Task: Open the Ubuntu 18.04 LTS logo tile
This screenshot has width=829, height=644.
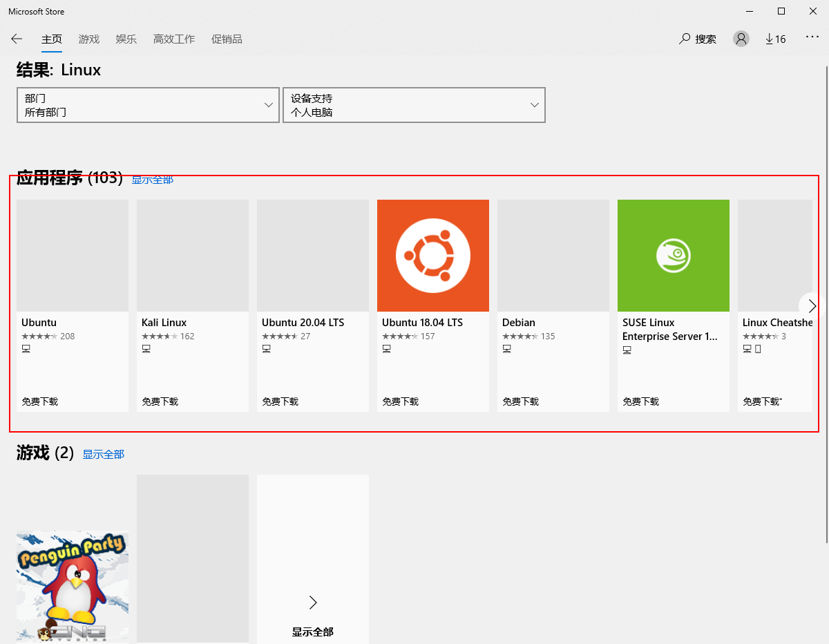Action: click(433, 256)
